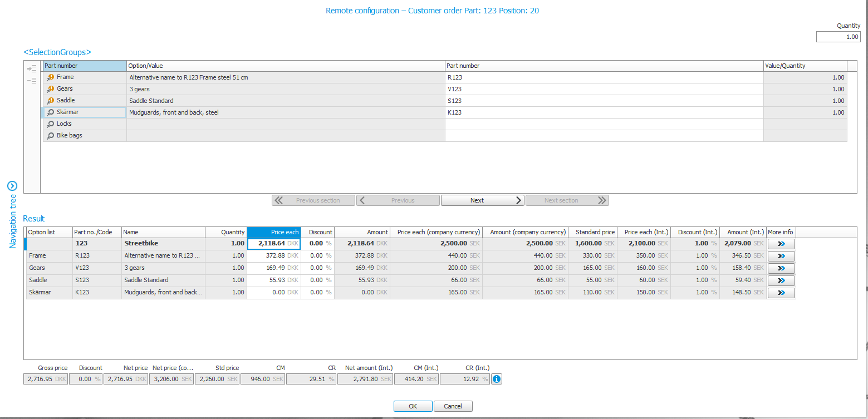
Task: Edit the Streetbike Price each cell
Action: [273, 244]
